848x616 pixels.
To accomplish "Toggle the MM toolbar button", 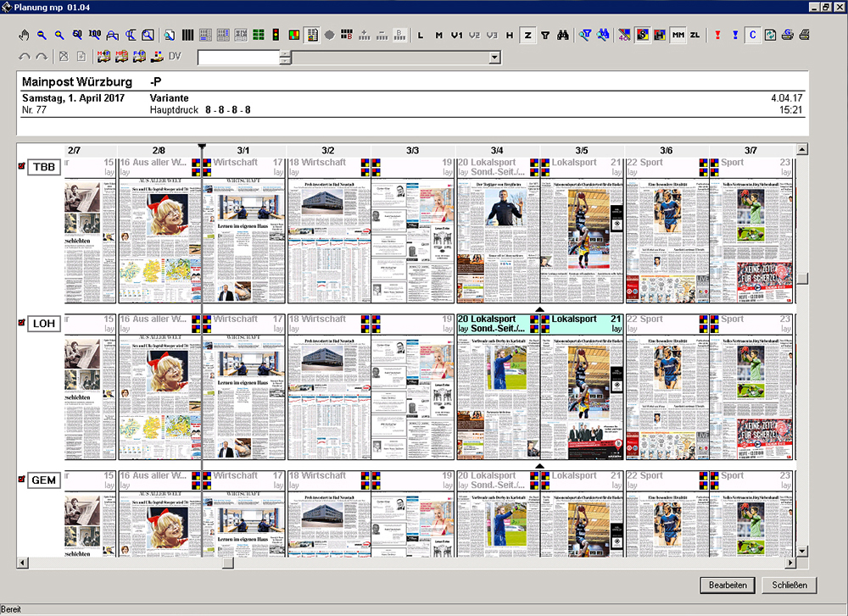I will [678, 35].
